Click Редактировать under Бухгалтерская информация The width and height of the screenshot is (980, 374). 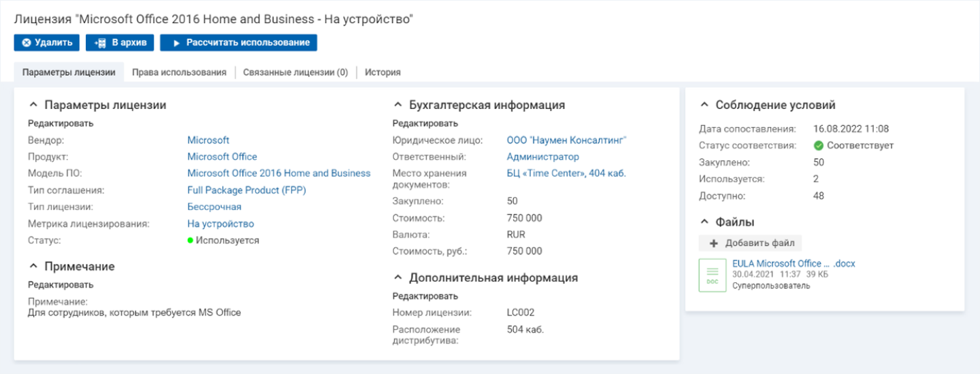tap(425, 124)
